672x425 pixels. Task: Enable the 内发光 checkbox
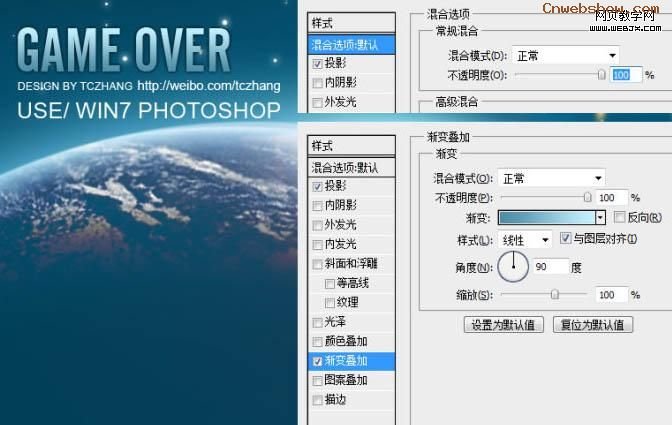tap(317, 245)
